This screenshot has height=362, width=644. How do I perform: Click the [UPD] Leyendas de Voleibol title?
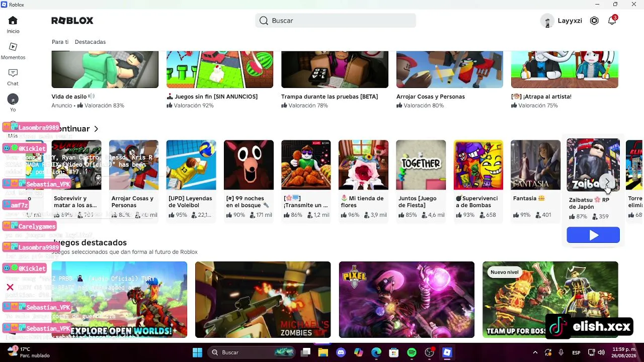[x=190, y=202]
